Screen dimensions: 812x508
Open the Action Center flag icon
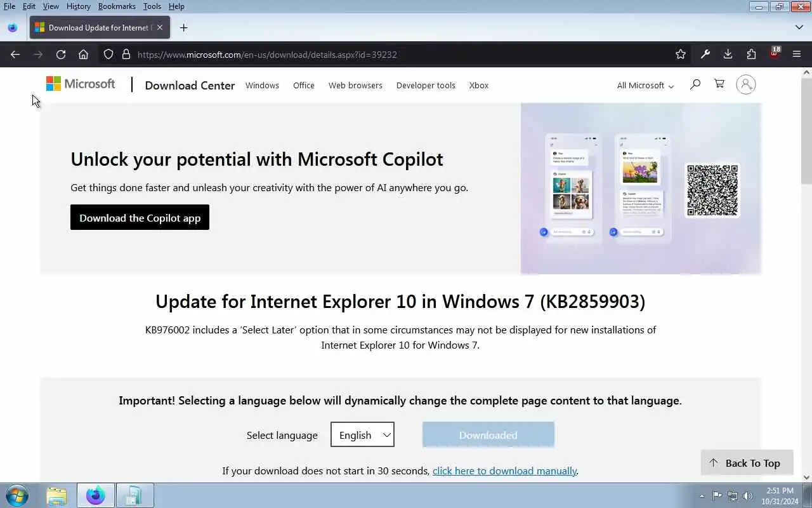pyautogui.click(x=717, y=496)
